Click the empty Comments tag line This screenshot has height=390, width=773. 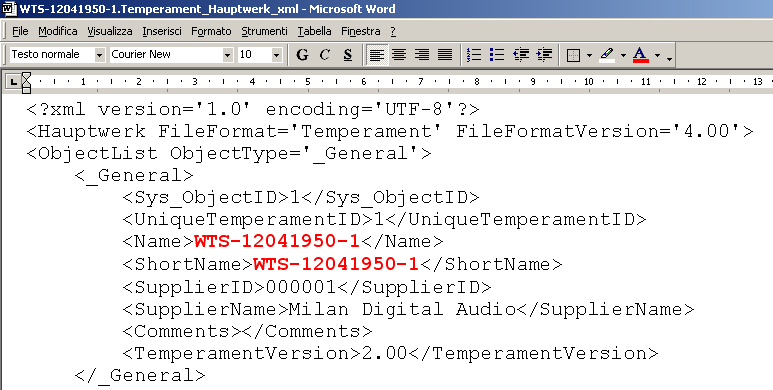[x=247, y=331]
